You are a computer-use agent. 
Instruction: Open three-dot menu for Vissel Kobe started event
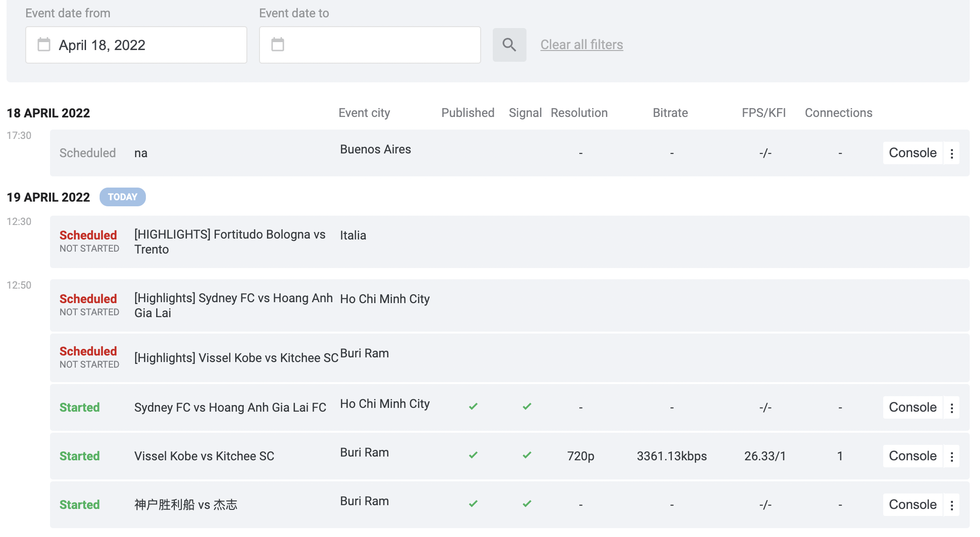click(951, 457)
